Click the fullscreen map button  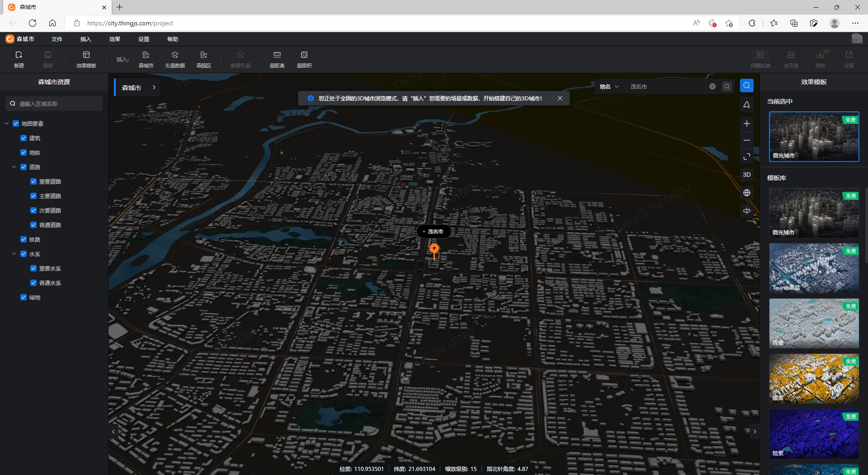click(746, 157)
